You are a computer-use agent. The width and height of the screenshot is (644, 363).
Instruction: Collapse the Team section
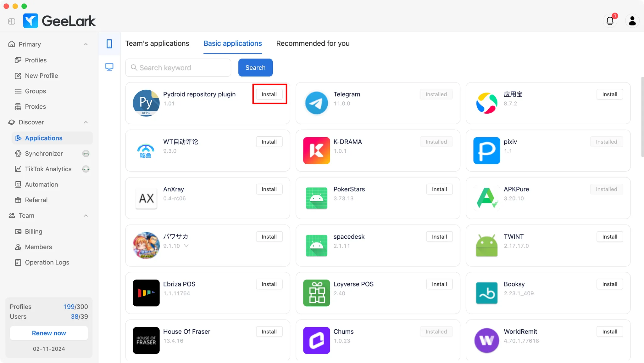[x=86, y=216]
